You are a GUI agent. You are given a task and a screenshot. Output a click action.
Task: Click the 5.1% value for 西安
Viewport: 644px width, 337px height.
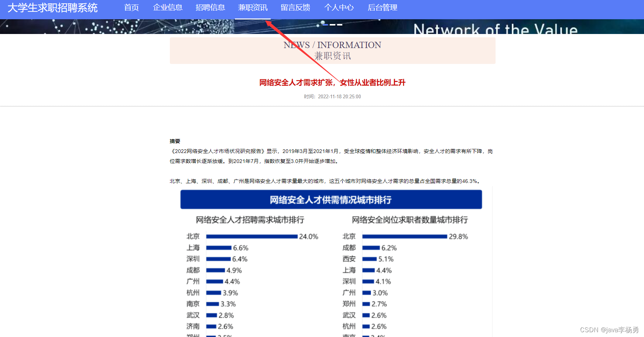[x=386, y=259]
